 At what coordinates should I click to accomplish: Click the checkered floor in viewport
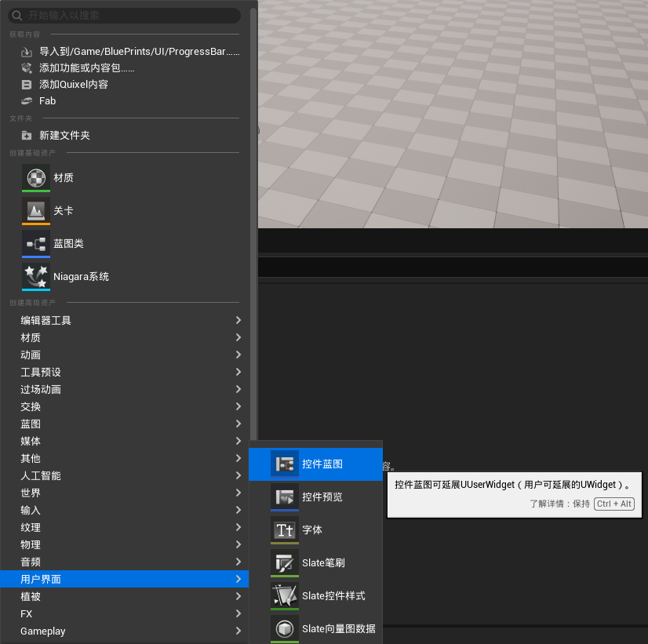pyautogui.click(x=453, y=114)
